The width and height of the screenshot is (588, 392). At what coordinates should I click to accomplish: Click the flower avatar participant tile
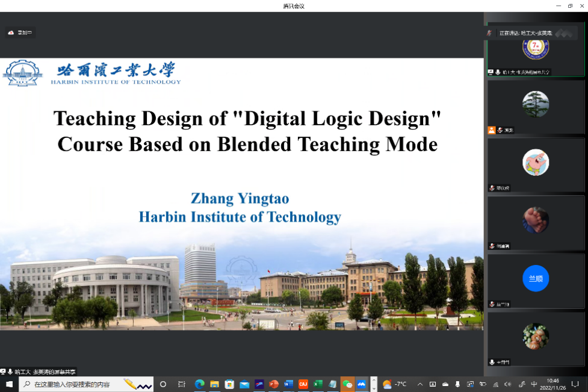coord(535,336)
